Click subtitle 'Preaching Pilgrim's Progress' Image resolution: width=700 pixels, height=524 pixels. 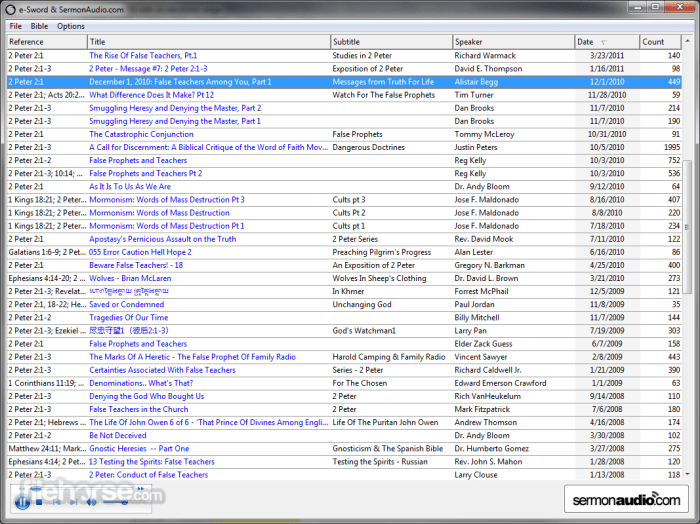[x=381, y=252]
